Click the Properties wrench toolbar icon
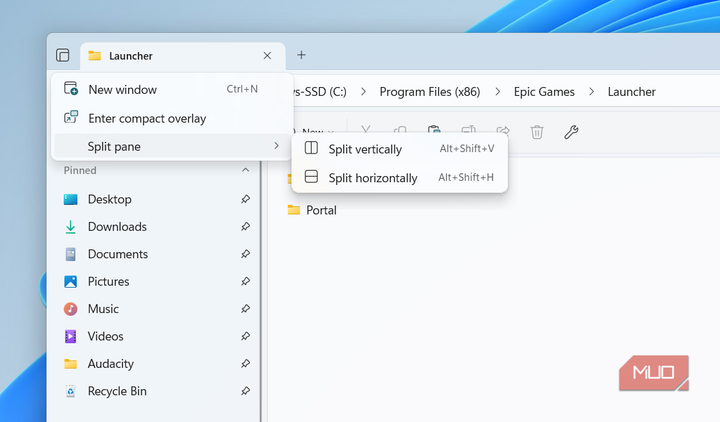This screenshot has height=422, width=720. pyautogui.click(x=571, y=132)
